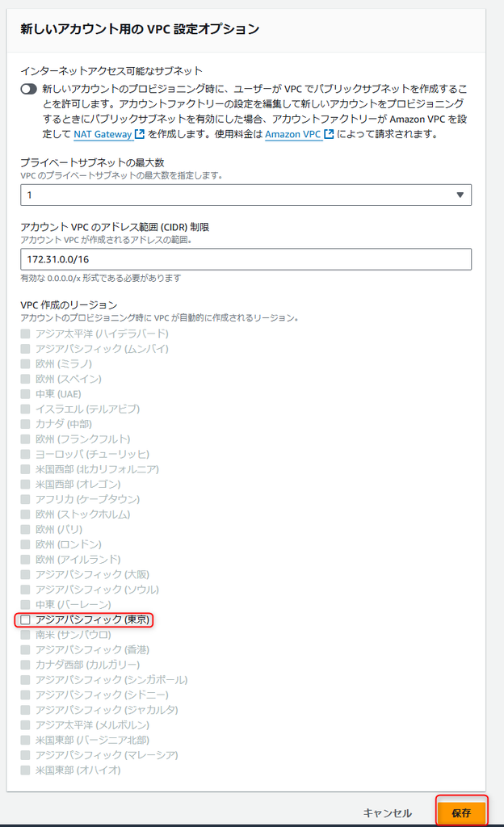Click the heading 新しいアカウント用の VPC 設定オプション
Screen dimensions: 504x827
[140, 28]
